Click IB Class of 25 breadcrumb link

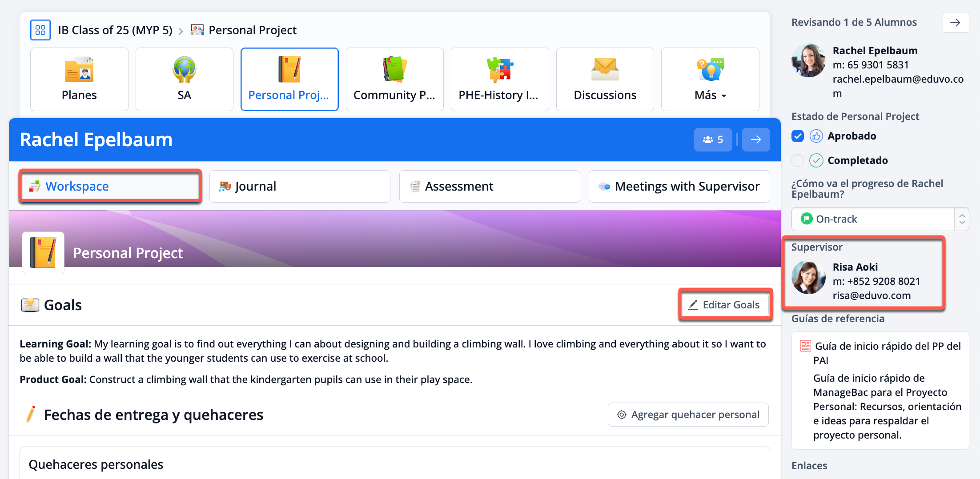(115, 30)
